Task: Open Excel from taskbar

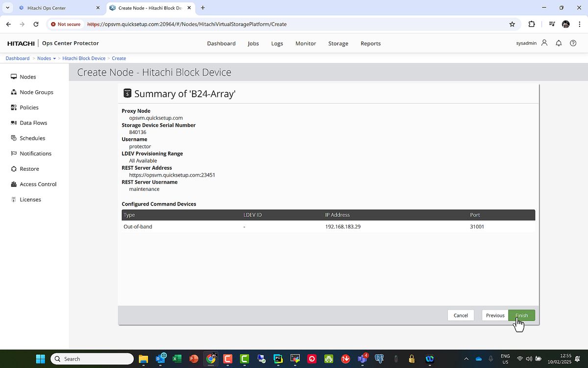Action: 177,359
